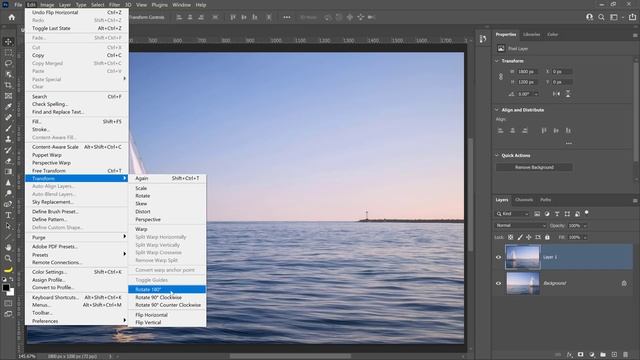Screen dimensions: 640x360
Task: Open the layer filter Kind dropdown
Action: point(513,214)
